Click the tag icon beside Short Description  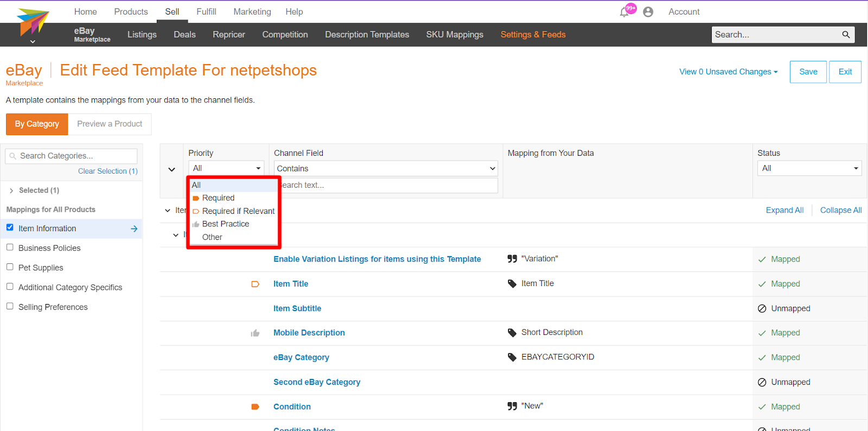click(512, 333)
